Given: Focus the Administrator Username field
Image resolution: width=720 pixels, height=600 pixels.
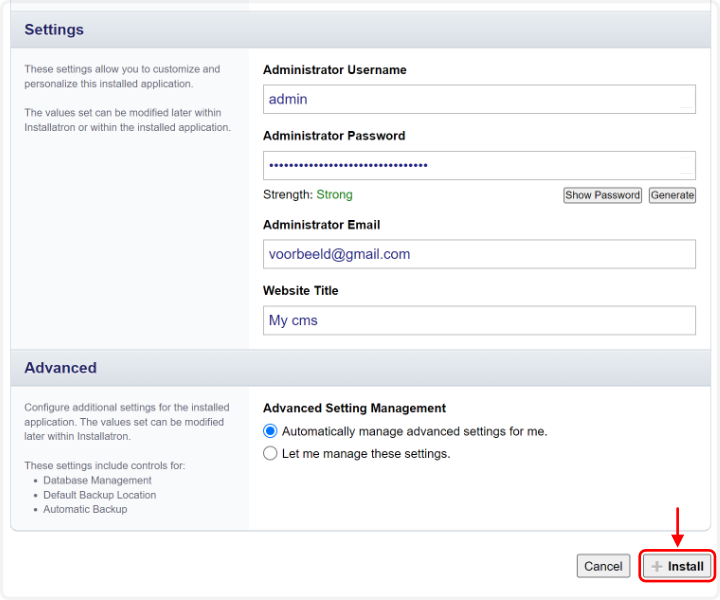Looking at the screenshot, I should (479, 99).
